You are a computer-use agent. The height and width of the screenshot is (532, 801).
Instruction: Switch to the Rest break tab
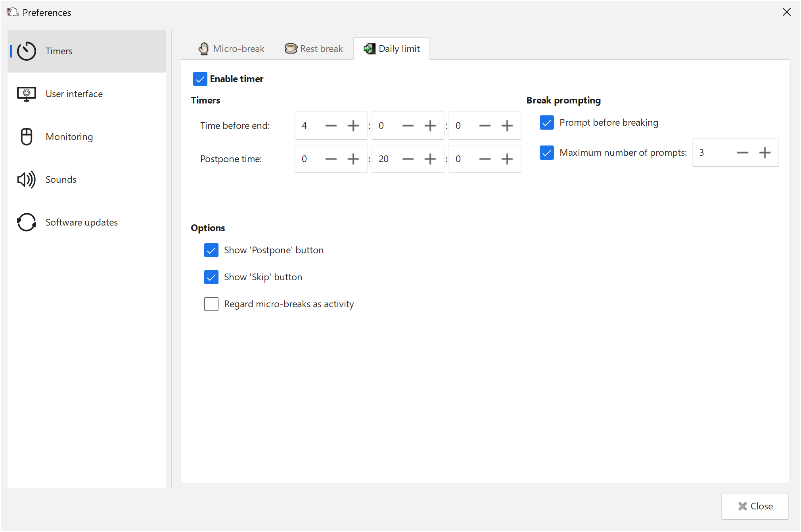coord(314,49)
